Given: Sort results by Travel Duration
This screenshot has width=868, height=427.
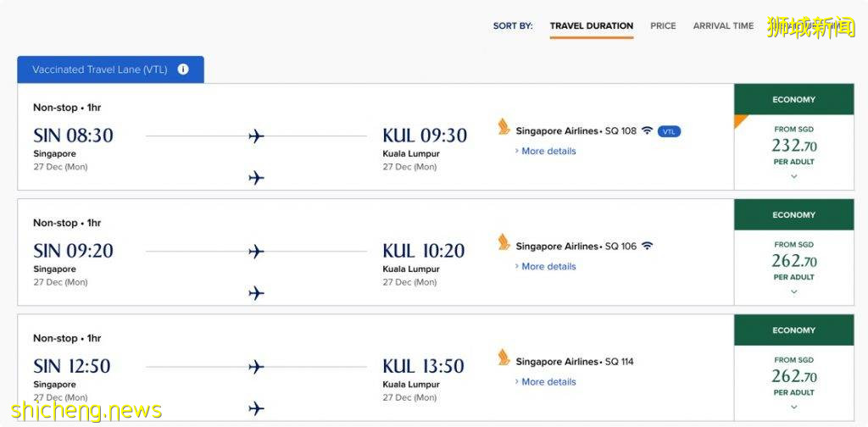Looking at the screenshot, I should 591,26.
